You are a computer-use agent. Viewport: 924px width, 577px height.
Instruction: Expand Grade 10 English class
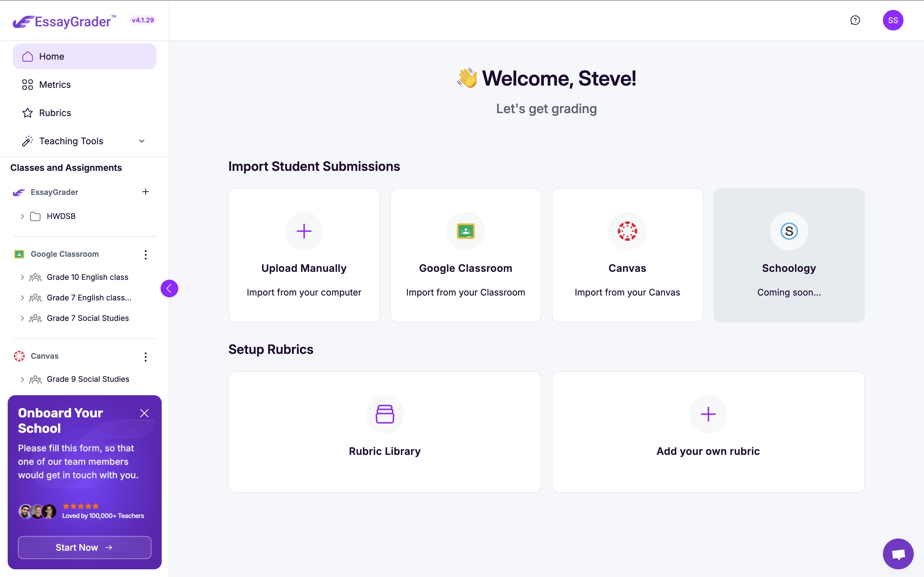point(22,277)
